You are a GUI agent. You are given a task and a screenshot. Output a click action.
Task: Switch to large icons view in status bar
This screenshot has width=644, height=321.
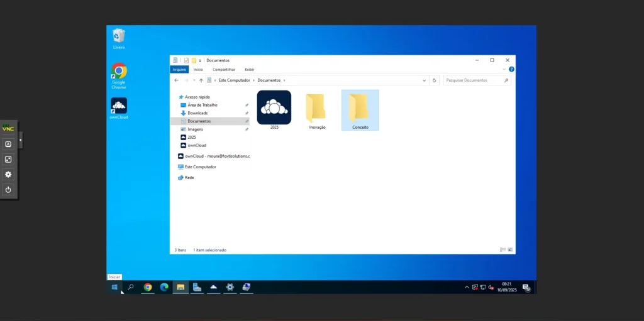point(510,250)
